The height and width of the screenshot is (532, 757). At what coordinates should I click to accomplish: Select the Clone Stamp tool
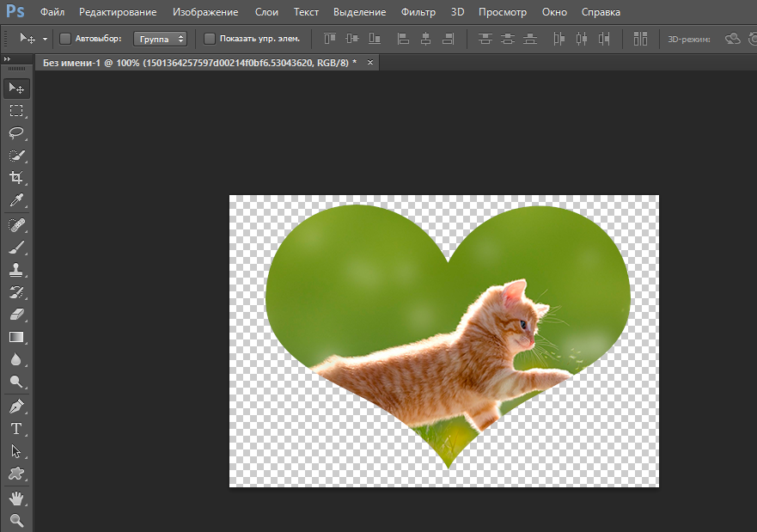pos(16,269)
